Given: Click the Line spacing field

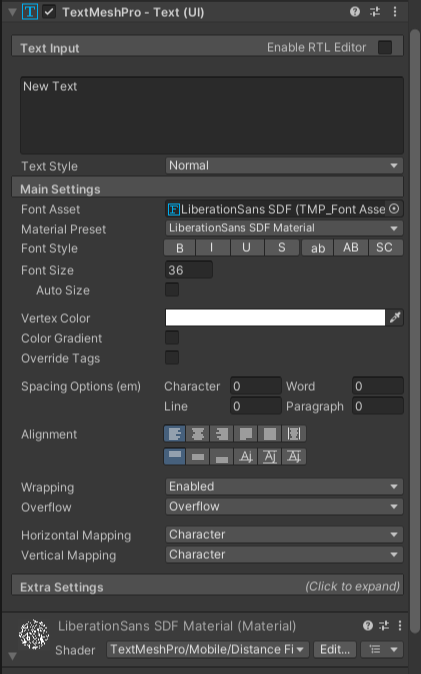Looking at the screenshot, I should (256, 406).
